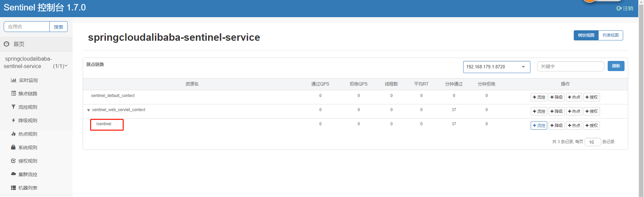Click the 平均RT column header

[421, 84]
